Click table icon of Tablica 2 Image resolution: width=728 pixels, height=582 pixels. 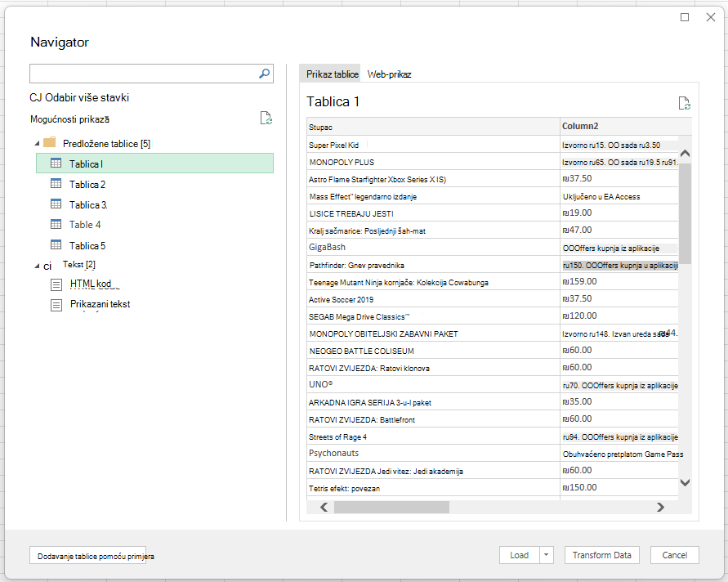56,183
